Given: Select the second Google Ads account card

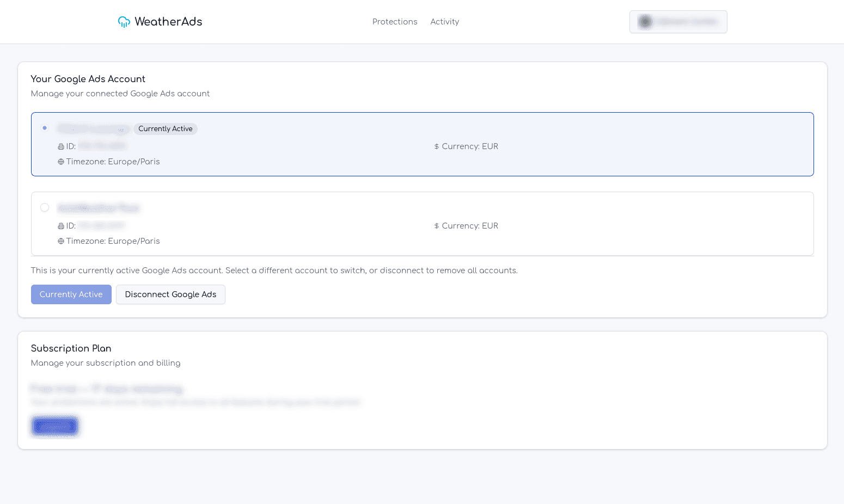Looking at the screenshot, I should pos(422,224).
